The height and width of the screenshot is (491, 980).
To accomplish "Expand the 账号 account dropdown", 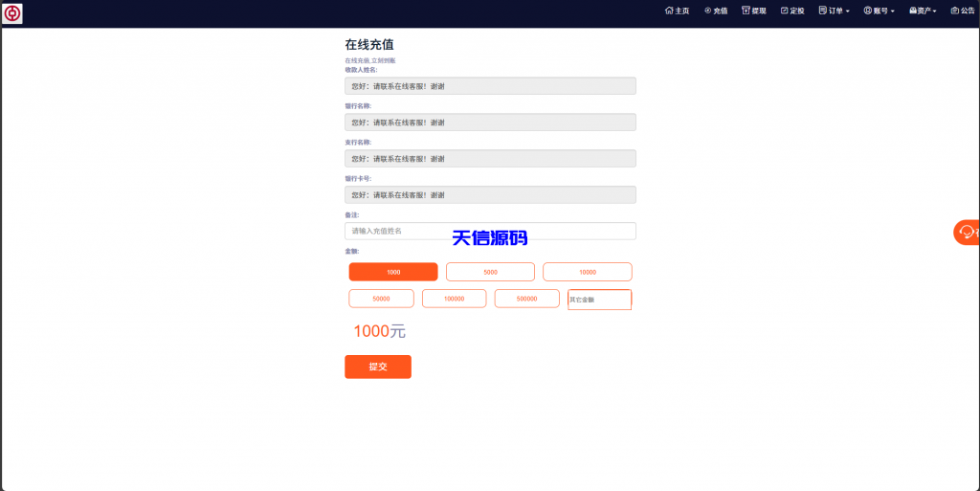I will click(879, 11).
